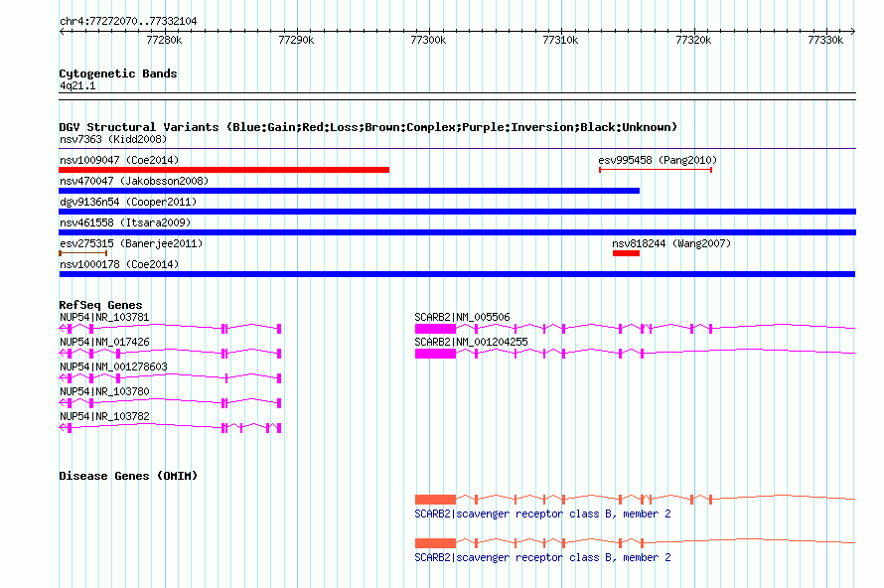Viewport: 884px width, 588px height.
Task: Click the NUP54|NR_103781 gene glyph
Action: point(170,328)
